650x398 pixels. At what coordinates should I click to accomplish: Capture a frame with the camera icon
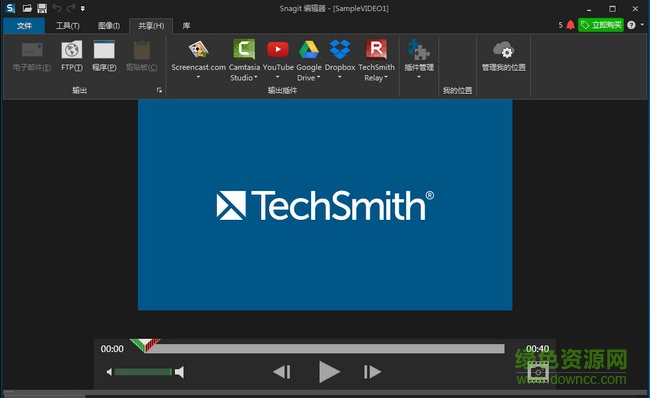pyautogui.click(x=538, y=372)
